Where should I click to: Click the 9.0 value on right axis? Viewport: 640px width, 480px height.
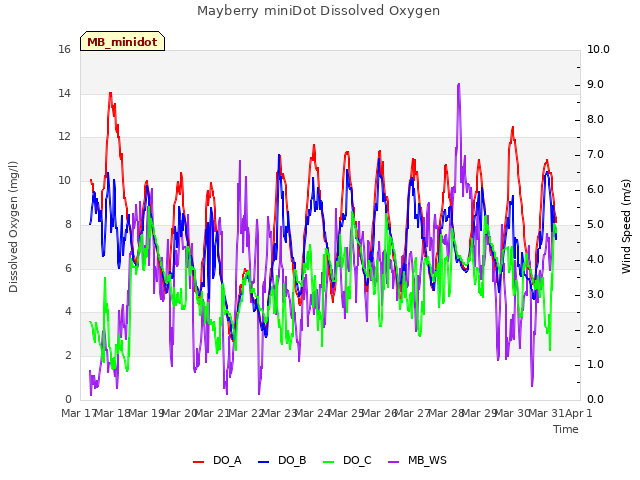coord(596,84)
